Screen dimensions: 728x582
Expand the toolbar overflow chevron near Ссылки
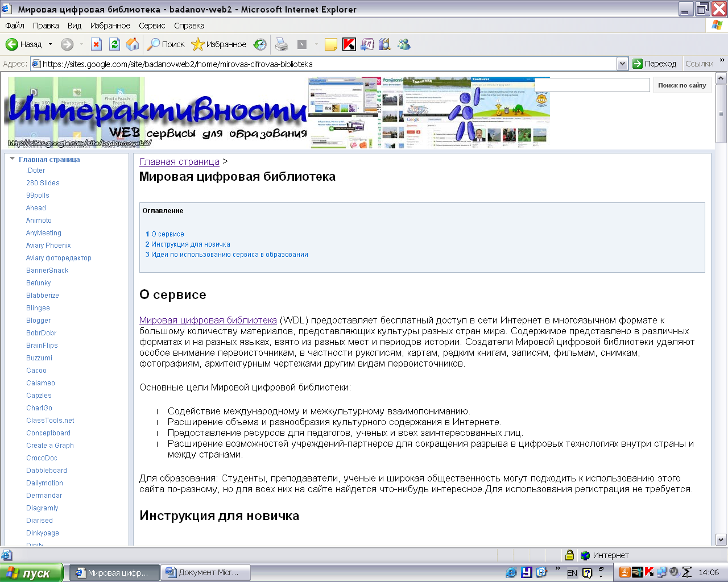tap(722, 60)
